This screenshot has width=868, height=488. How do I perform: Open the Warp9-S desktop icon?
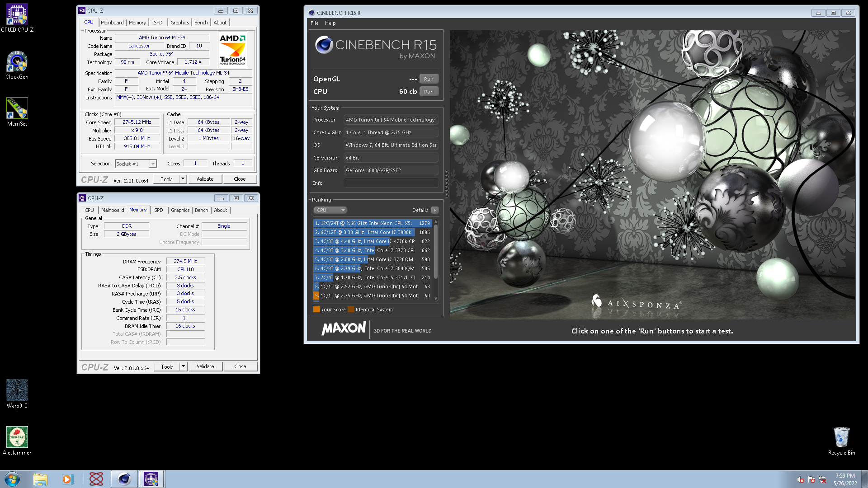tap(17, 394)
